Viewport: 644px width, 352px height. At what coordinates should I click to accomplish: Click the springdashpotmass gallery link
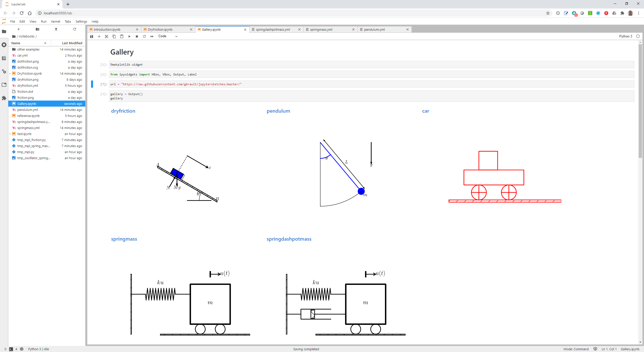pos(289,239)
